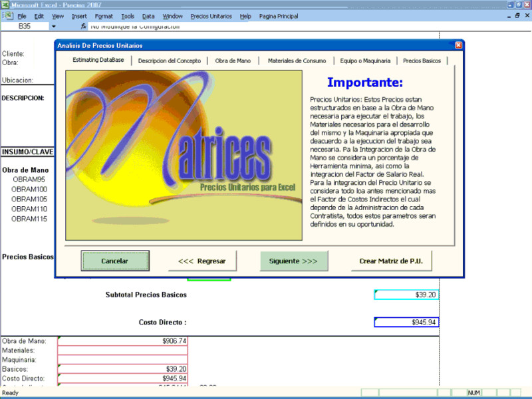Select cell OBRAM95

pos(29,180)
